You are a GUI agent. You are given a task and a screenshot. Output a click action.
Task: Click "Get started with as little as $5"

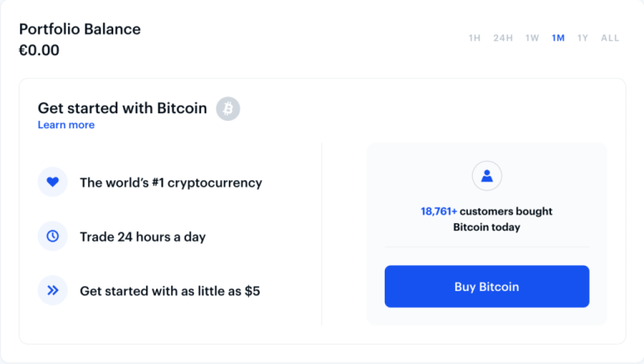[x=169, y=291]
